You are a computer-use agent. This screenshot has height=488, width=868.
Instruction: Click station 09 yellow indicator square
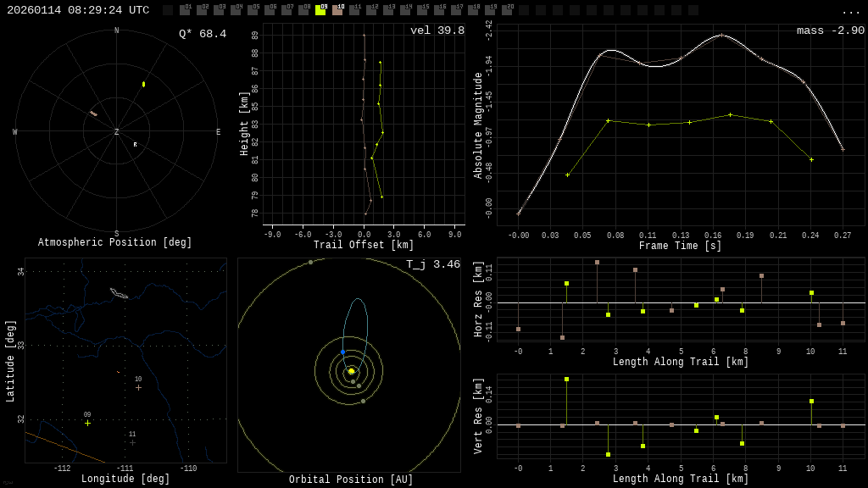point(320,10)
